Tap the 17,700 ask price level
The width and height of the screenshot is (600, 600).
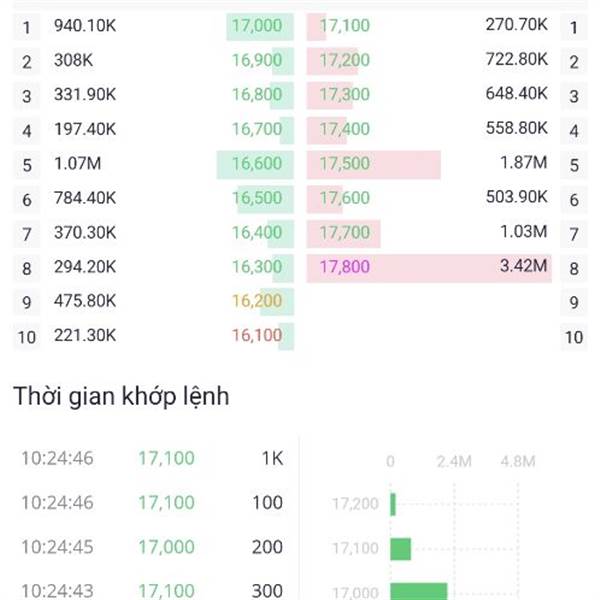345,233
